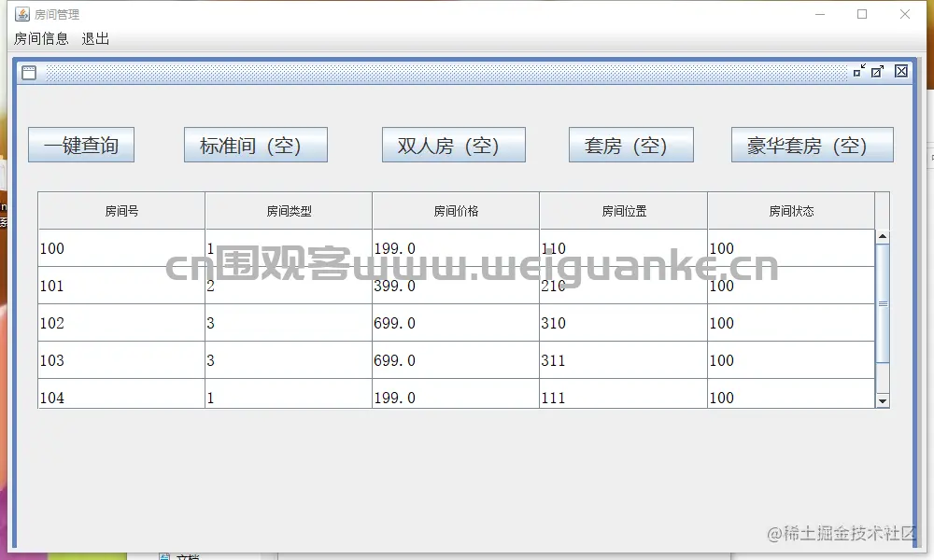The image size is (934, 560).
Task: Click price 199.0 cell in row 104
Action: (456, 394)
